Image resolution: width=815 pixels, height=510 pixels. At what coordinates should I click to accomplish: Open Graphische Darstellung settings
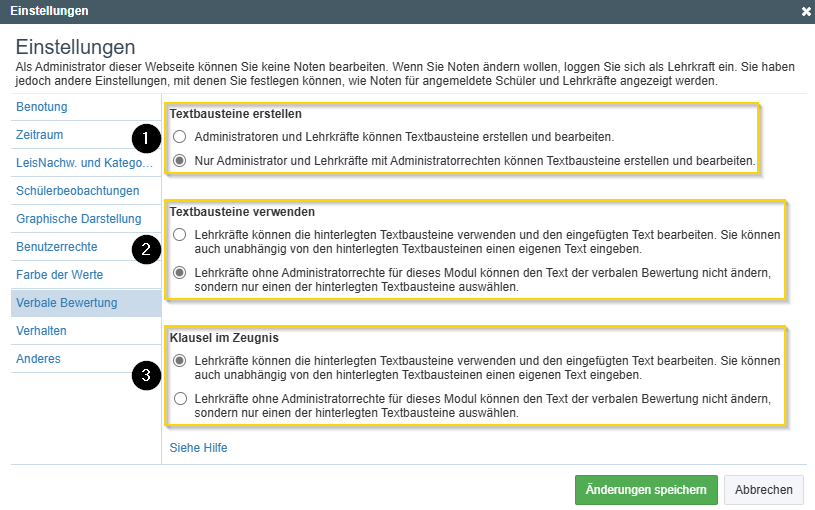click(x=77, y=218)
